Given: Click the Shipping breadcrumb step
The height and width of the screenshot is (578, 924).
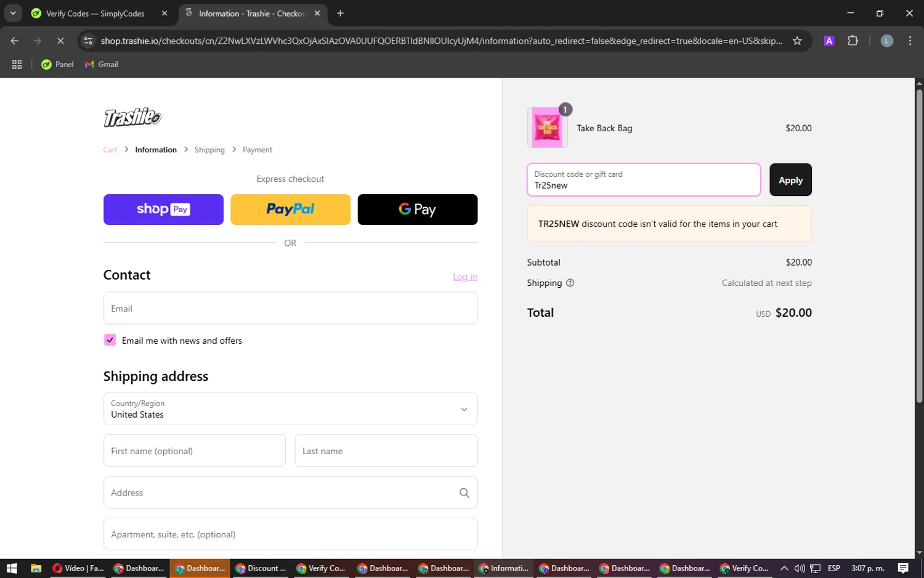Looking at the screenshot, I should click(209, 150).
